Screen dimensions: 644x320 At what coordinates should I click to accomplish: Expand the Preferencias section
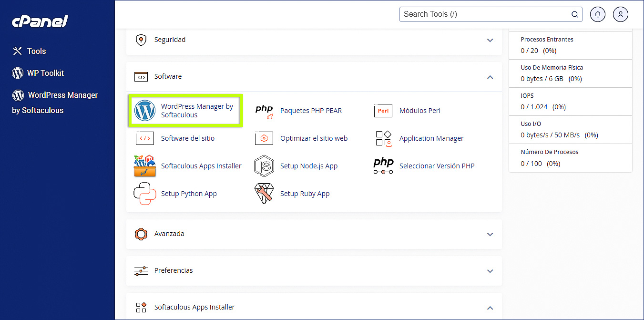[x=490, y=271]
